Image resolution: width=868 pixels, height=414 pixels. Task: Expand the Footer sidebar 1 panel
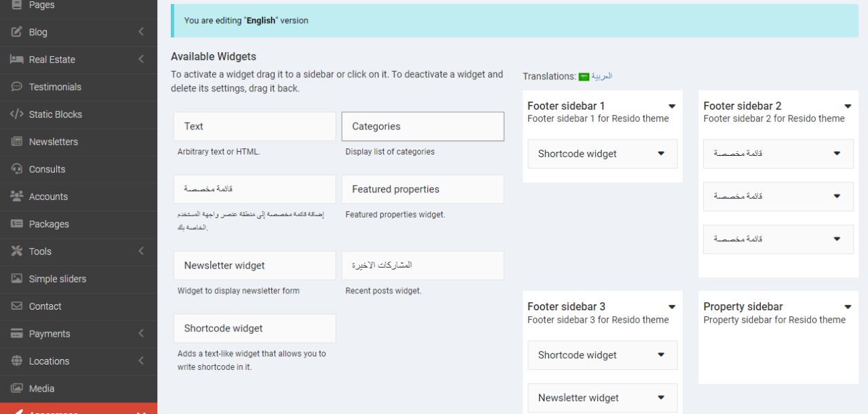pyautogui.click(x=671, y=106)
